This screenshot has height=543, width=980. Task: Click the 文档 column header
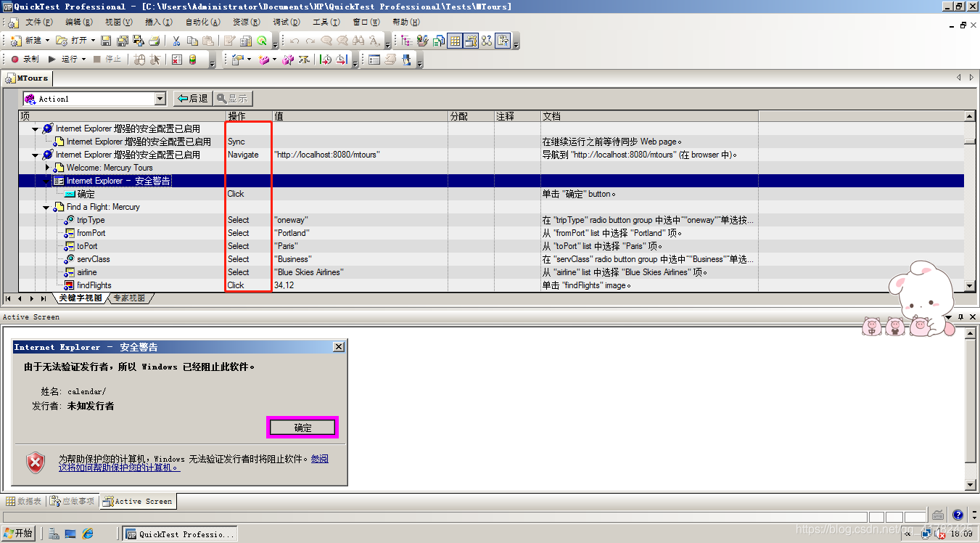pos(649,116)
